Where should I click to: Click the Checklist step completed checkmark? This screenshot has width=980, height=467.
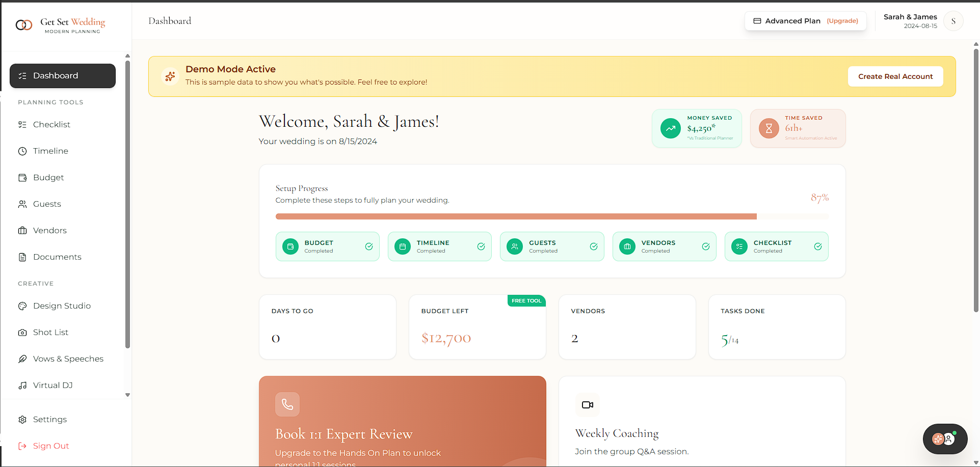pyautogui.click(x=818, y=246)
